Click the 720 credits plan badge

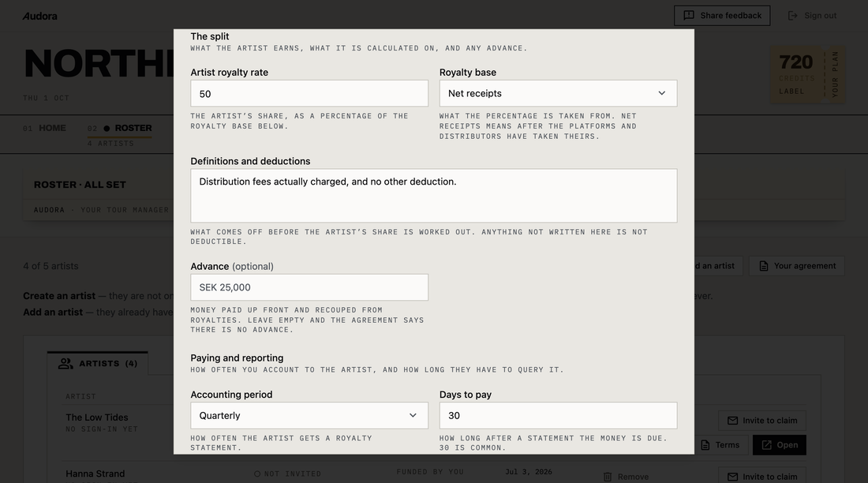(807, 74)
